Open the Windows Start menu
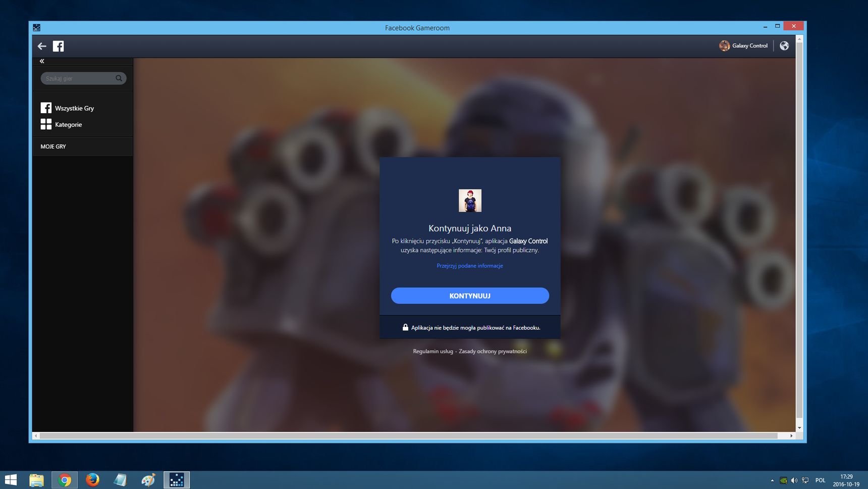 pyautogui.click(x=11, y=479)
